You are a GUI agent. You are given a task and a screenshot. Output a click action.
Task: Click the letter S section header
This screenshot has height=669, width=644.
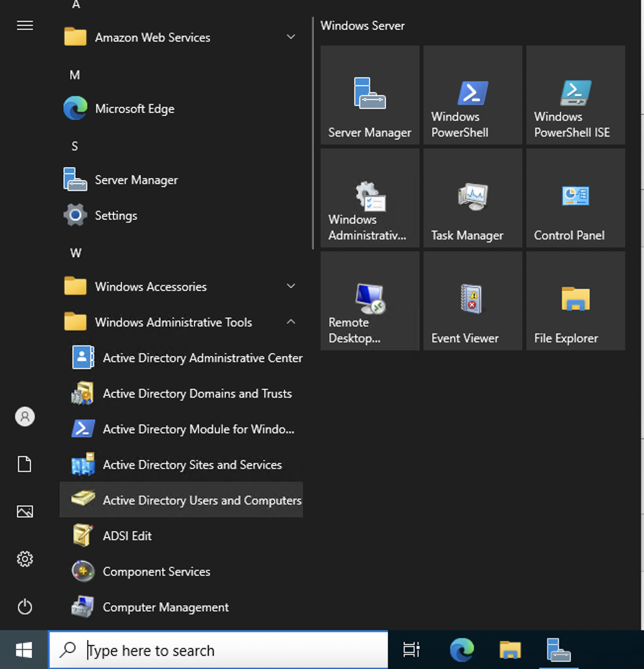(x=75, y=146)
